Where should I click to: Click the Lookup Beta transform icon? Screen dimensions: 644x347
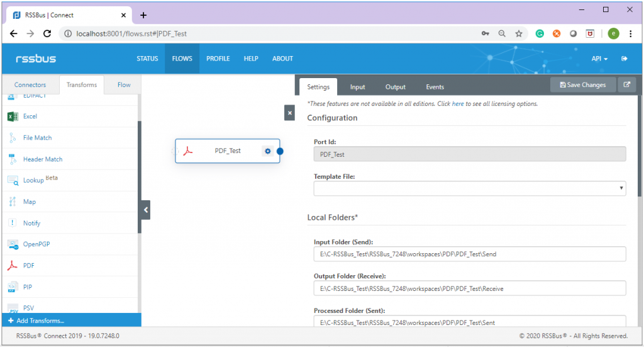tap(13, 181)
